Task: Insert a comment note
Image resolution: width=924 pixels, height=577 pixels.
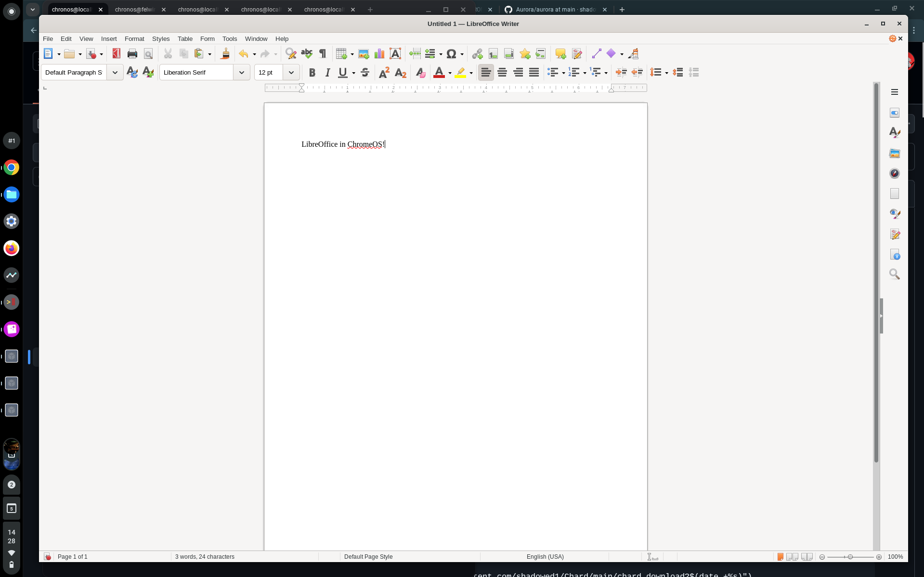Action: click(560, 54)
